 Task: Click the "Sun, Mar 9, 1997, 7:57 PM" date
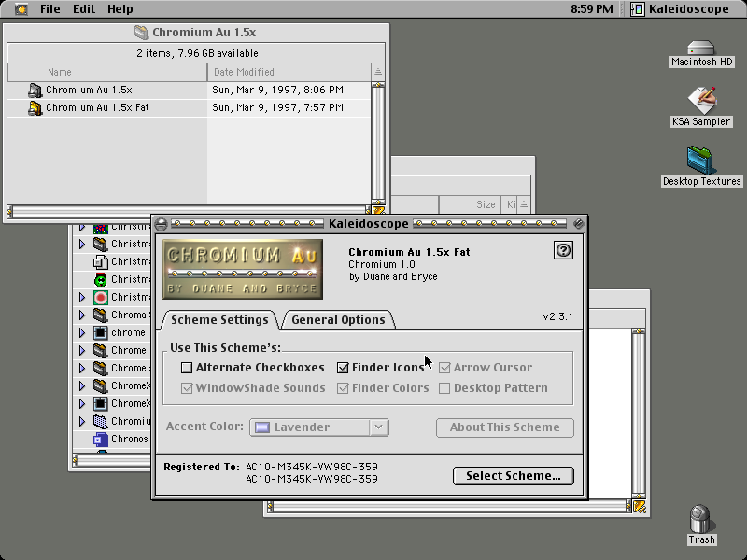[x=277, y=107]
